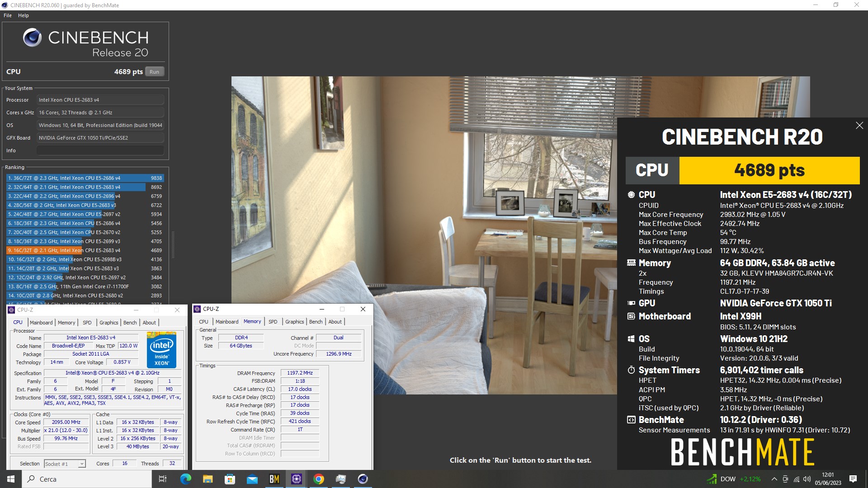This screenshot has height=488, width=868.
Task: Click the Info text field
Action: click(x=100, y=150)
